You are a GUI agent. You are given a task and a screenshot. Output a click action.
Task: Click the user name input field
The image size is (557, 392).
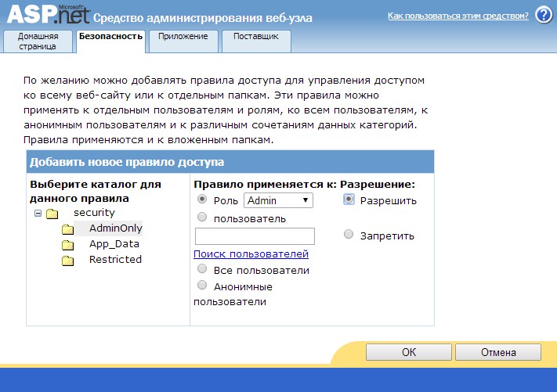(255, 236)
